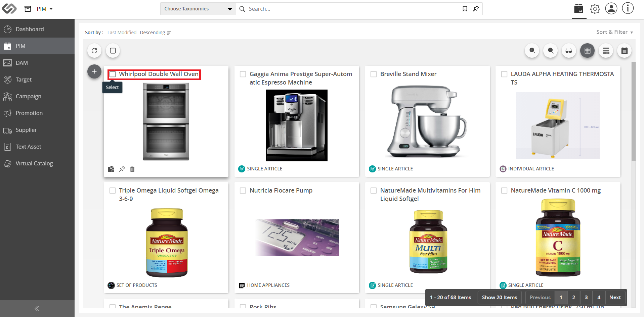Click Next page button
644x317 pixels.
[615, 298]
